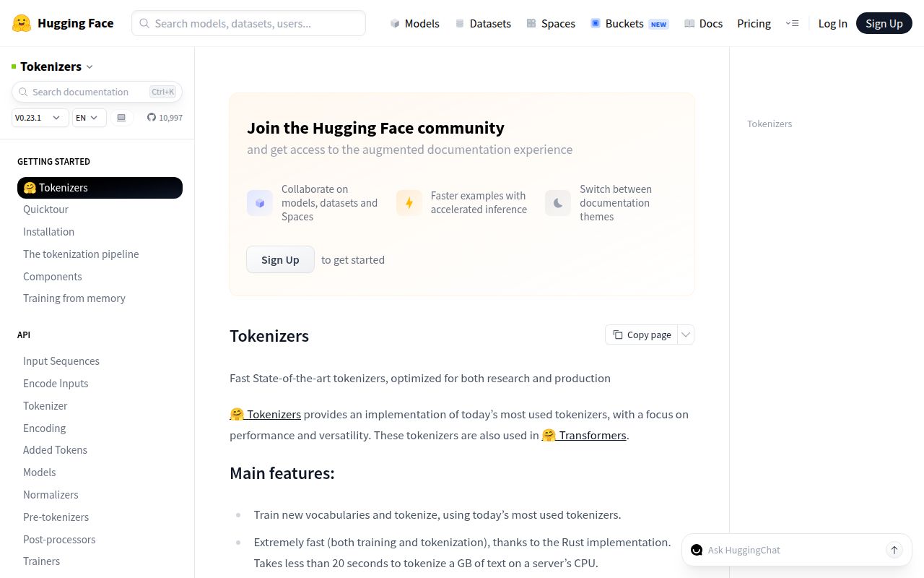
Task: Open Tokenizer API page
Action: pos(45,406)
